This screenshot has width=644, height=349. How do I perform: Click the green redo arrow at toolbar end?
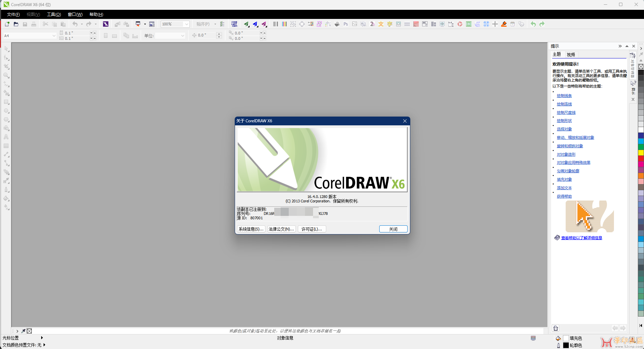[x=542, y=24]
